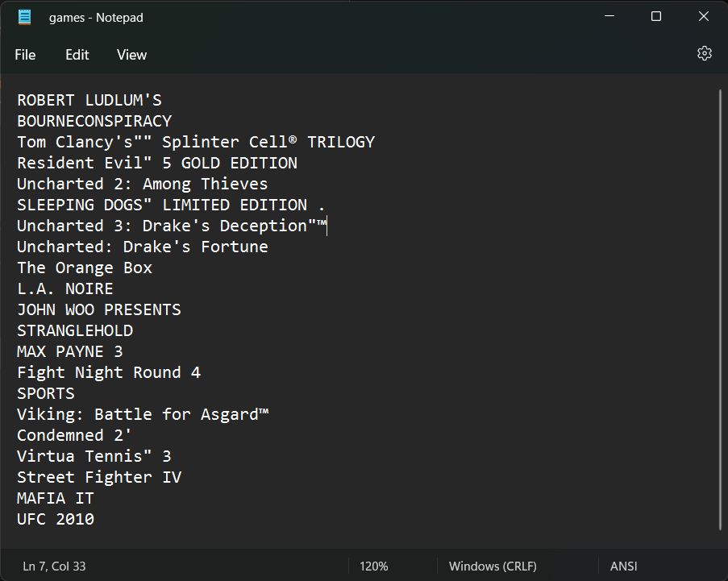Click the "ROBERT LUDLUM'S" first line

pyautogui.click(x=89, y=100)
